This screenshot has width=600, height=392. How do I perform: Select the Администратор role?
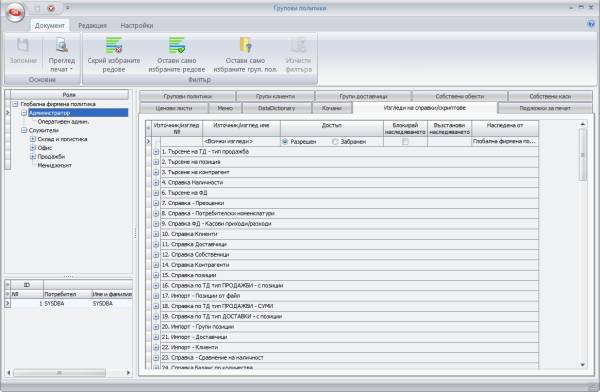click(x=78, y=113)
